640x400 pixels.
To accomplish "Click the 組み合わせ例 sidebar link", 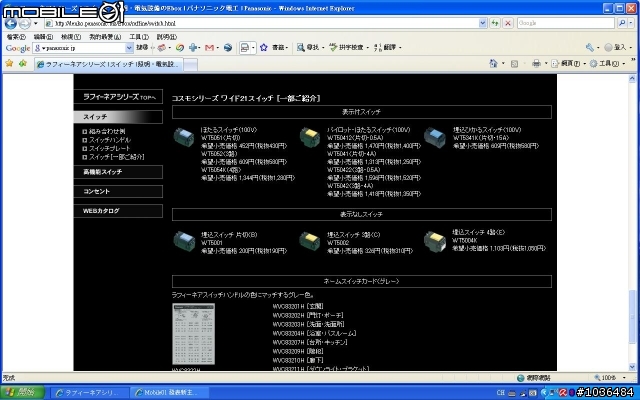I will [107, 131].
